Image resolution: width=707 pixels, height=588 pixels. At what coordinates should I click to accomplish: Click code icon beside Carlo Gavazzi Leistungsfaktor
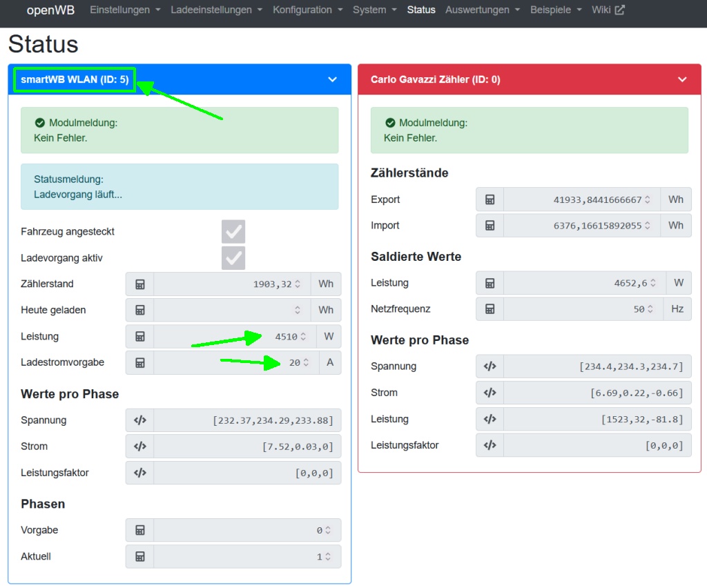(x=490, y=446)
